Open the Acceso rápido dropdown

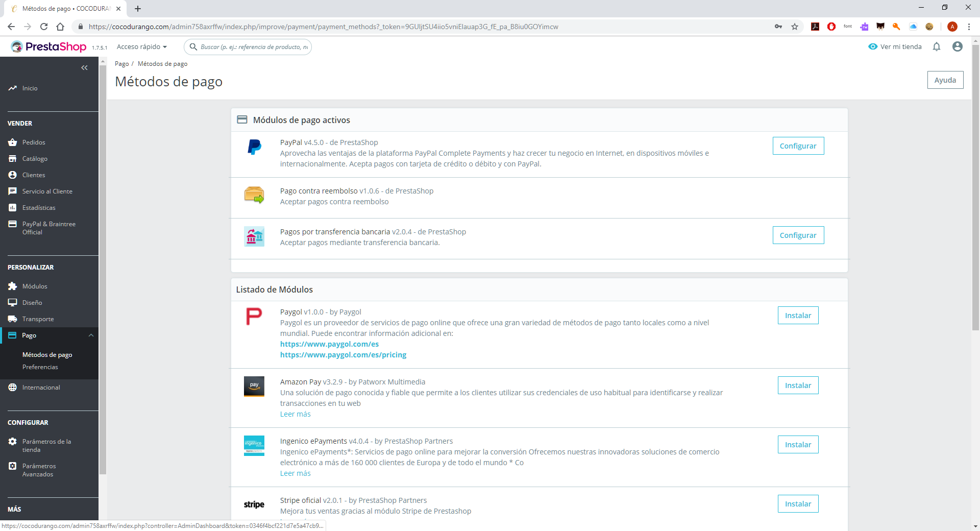(142, 47)
